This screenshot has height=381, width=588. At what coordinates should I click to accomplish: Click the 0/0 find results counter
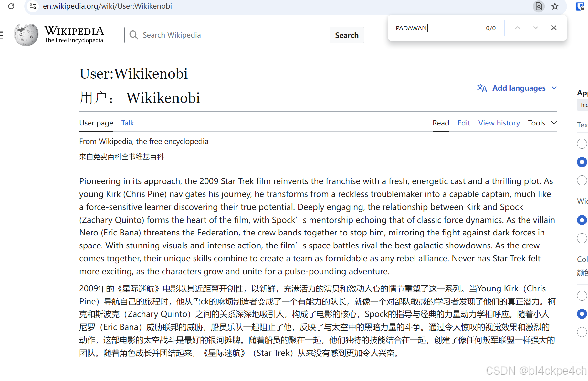(490, 28)
